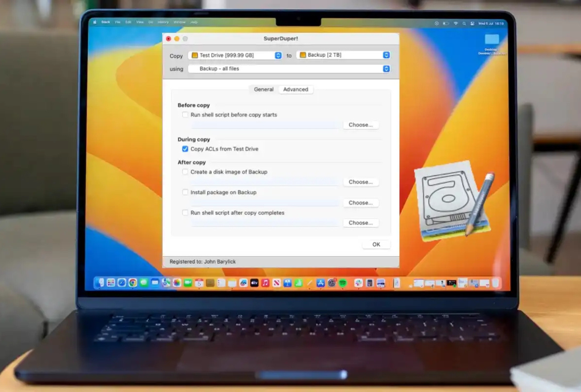Screen dimensions: 581x392
Task: Click the Wi-Fi icon in menu bar
Action: click(x=456, y=23)
